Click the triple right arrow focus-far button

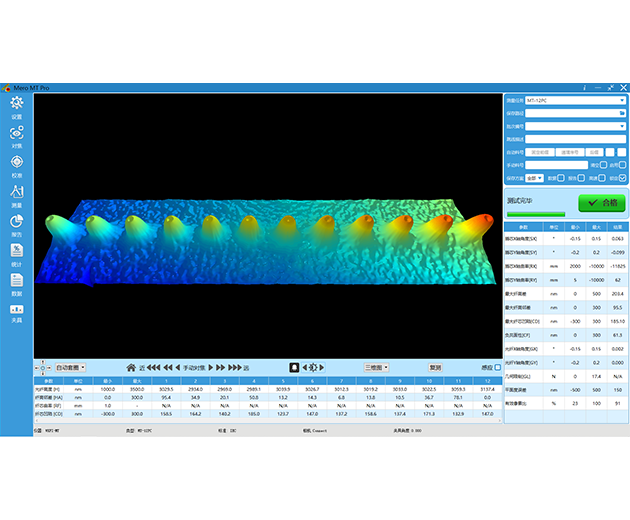[235, 368]
